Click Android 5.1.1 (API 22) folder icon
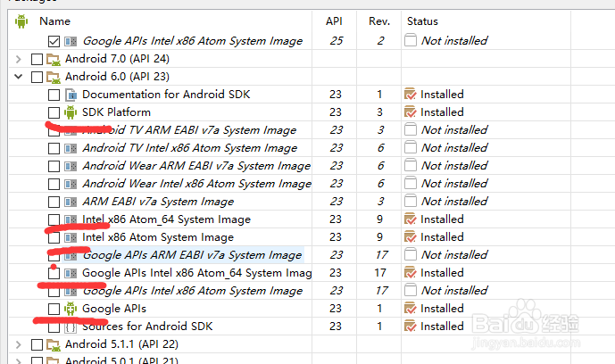 [x=54, y=344]
